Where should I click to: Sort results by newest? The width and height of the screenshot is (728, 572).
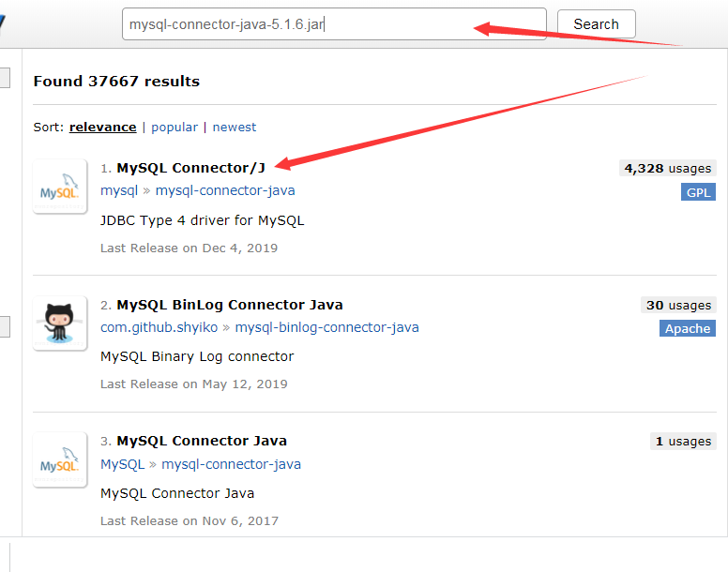tap(235, 128)
